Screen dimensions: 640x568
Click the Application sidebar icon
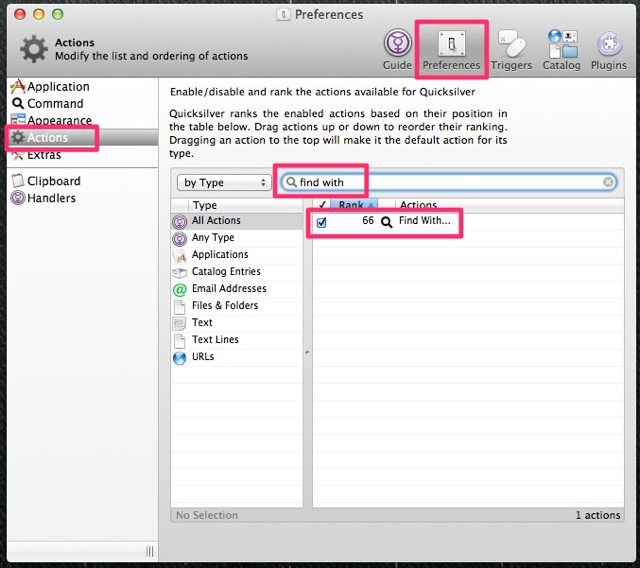coord(18,87)
